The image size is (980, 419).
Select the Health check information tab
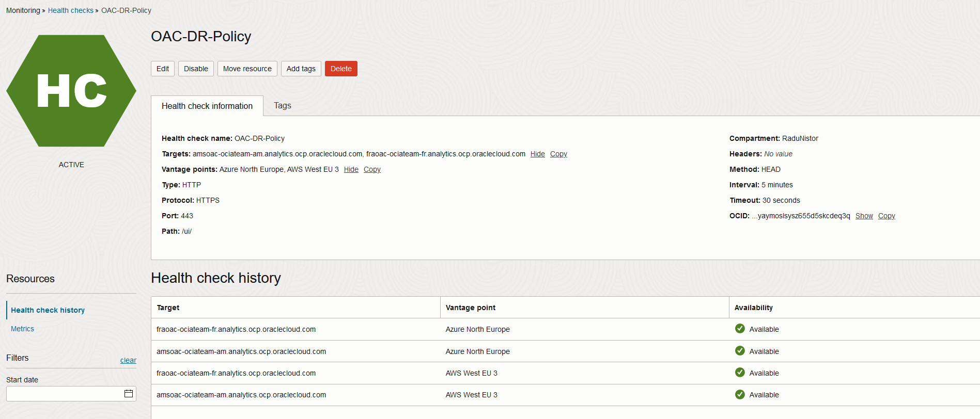(x=207, y=106)
